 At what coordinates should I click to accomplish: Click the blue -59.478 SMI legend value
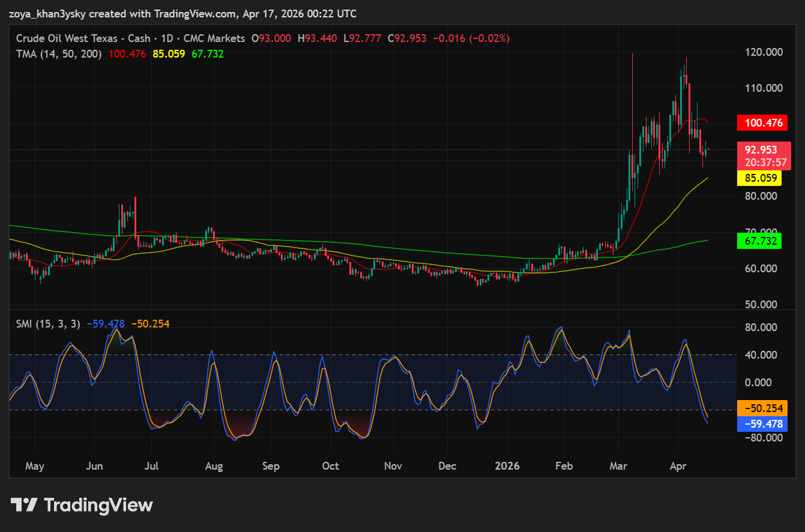pos(107,324)
